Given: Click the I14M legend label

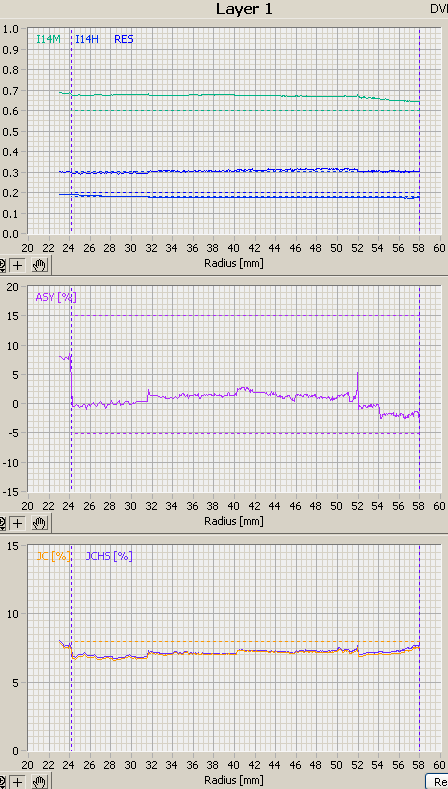Looking at the screenshot, I should pyautogui.click(x=48, y=39).
